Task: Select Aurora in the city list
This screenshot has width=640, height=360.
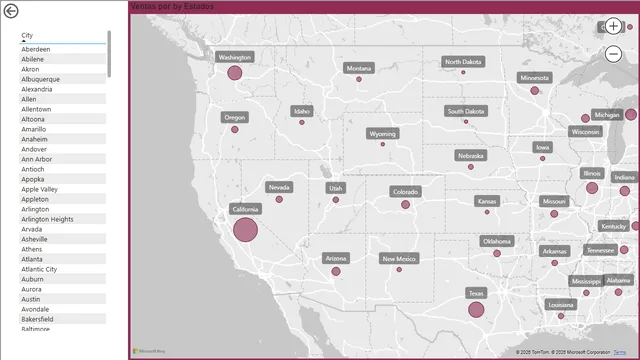Action: click(x=63, y=289)
